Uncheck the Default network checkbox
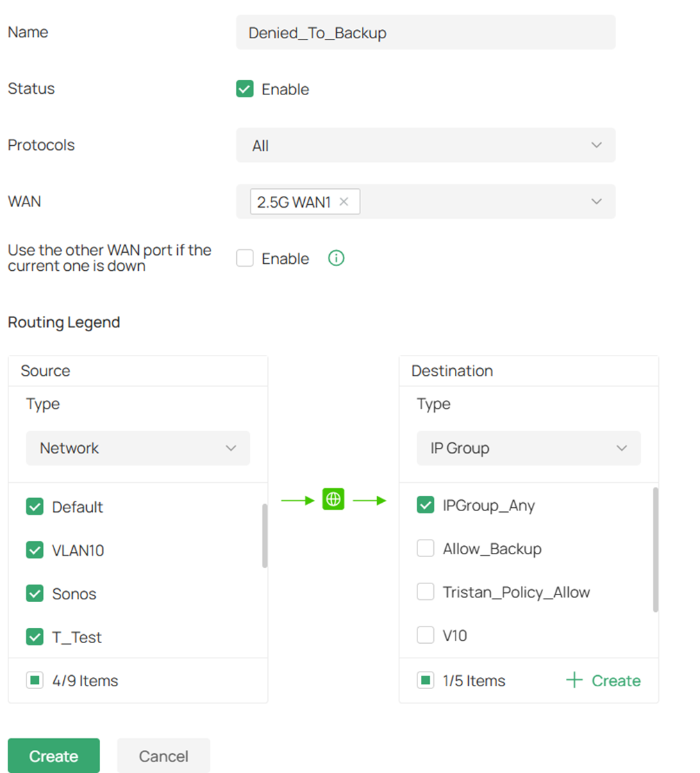This screenshot has height=773, width=700. (x=35, y=506)
